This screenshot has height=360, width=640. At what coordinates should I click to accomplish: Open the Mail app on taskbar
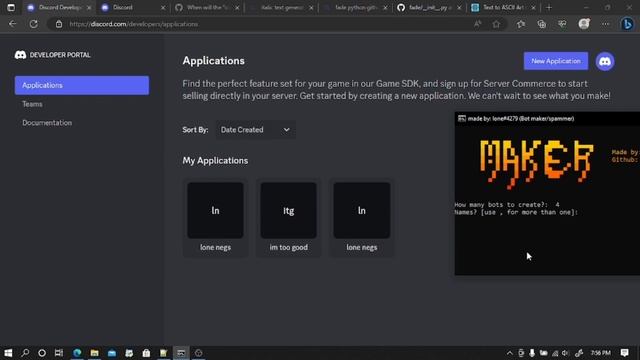112,353
